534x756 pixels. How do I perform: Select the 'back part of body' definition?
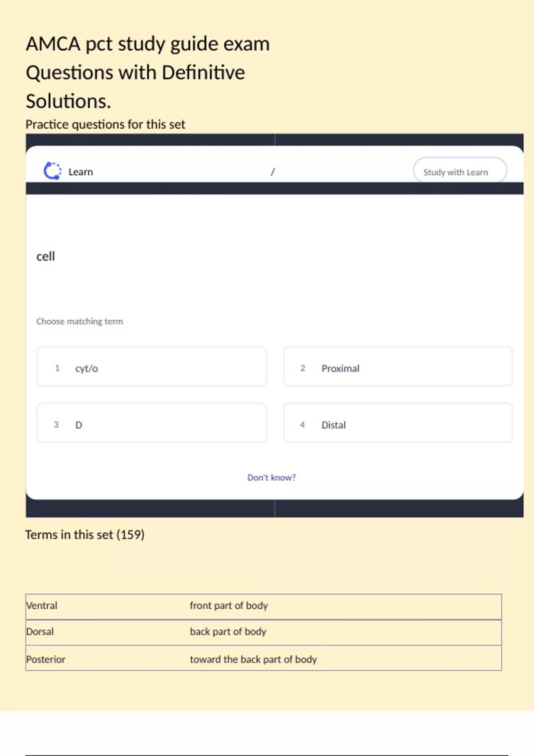pos(228,632)
